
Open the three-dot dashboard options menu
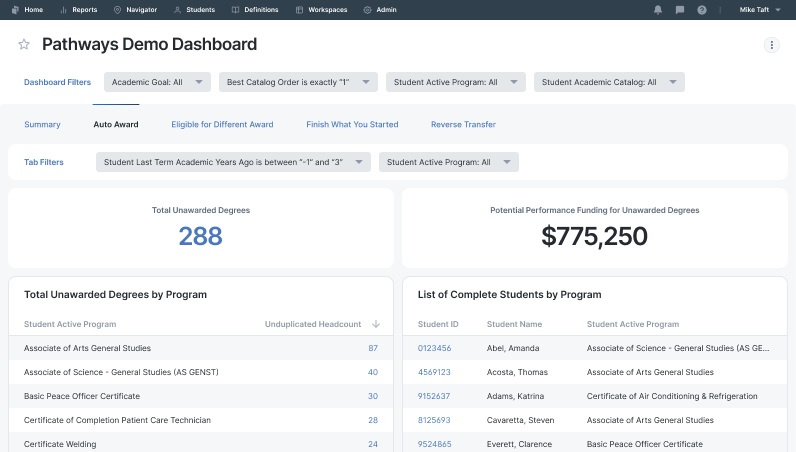point(771,45)
